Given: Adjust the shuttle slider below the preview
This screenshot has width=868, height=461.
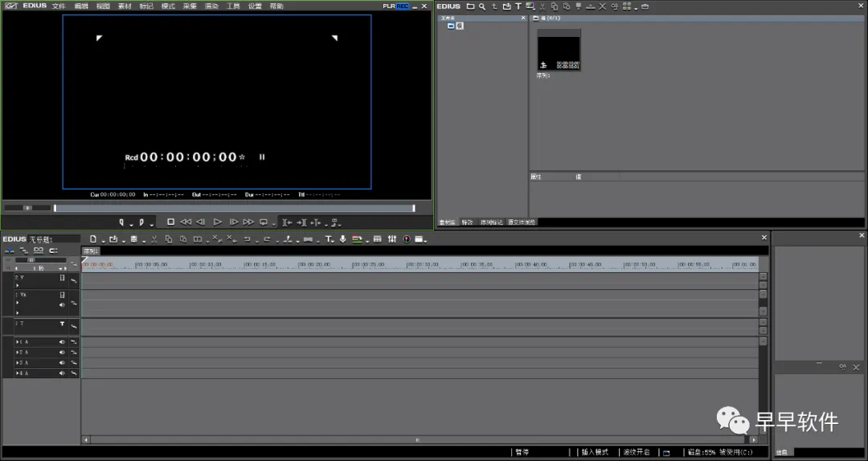Looking at the screenshot, I should click(27, 208).
